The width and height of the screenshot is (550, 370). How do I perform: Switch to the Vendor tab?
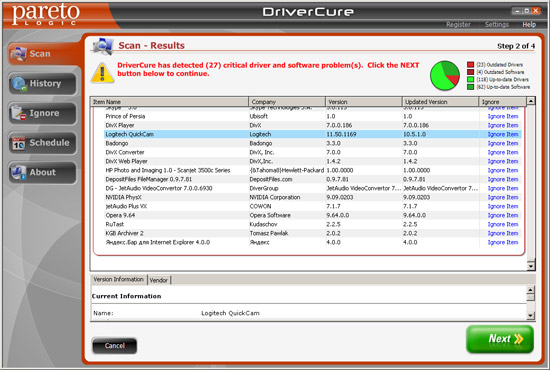159,280
